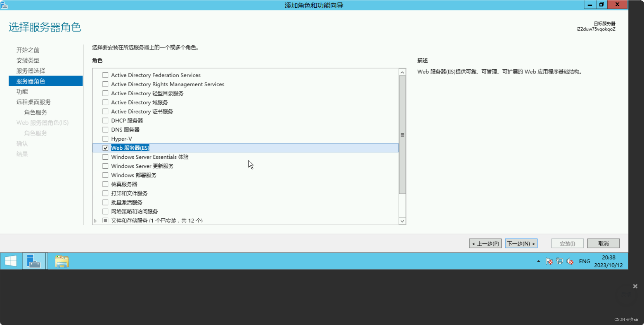Screen dimensions: 644x325
Task: Check Windows Server Essentials 体验
Action: (106, 157)
